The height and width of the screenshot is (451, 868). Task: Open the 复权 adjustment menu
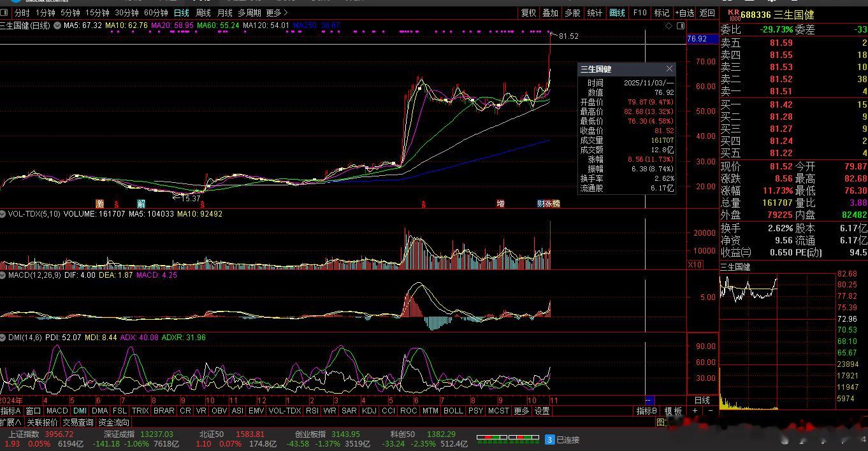click(529, 13)
